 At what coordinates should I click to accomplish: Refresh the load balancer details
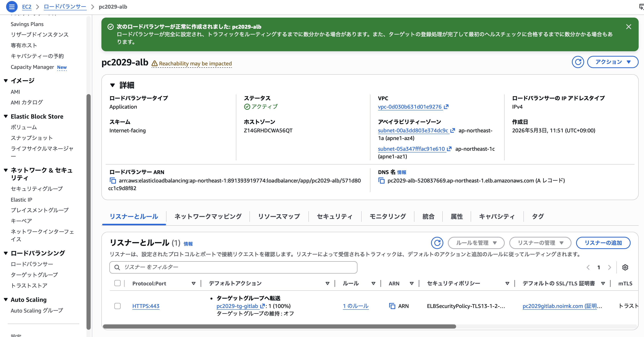pyautogui.click(x=578, y=62)
